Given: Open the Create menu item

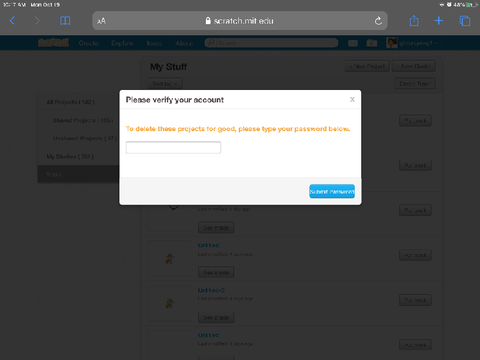Looking at the screenshot, I should click(88, 43).
